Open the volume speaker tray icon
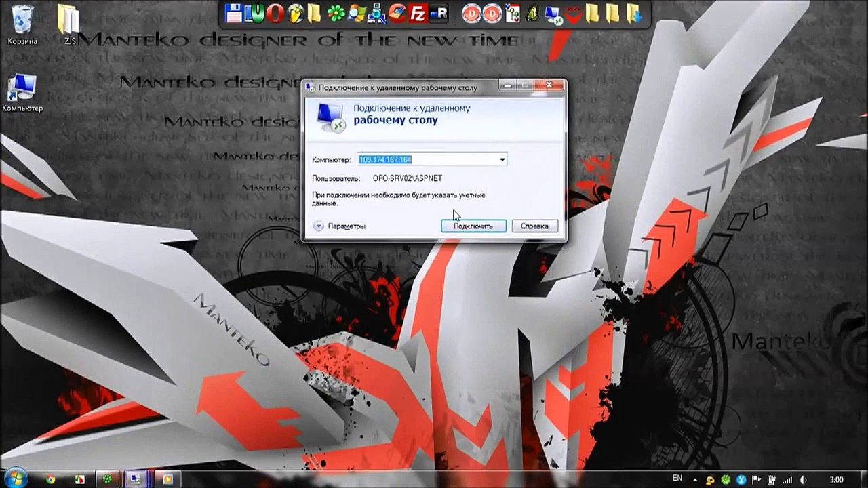The image size is (868, 488). tap(803, 480)
